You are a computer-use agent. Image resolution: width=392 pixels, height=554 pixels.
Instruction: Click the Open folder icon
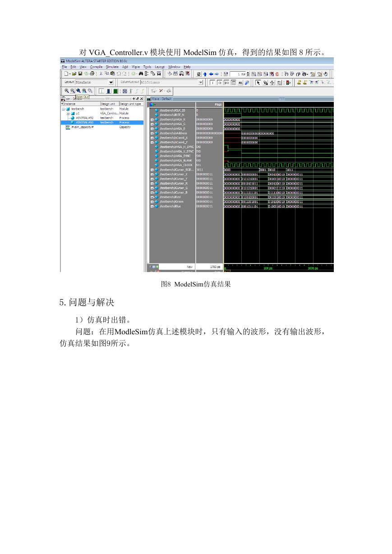click(x=74, y=73)
